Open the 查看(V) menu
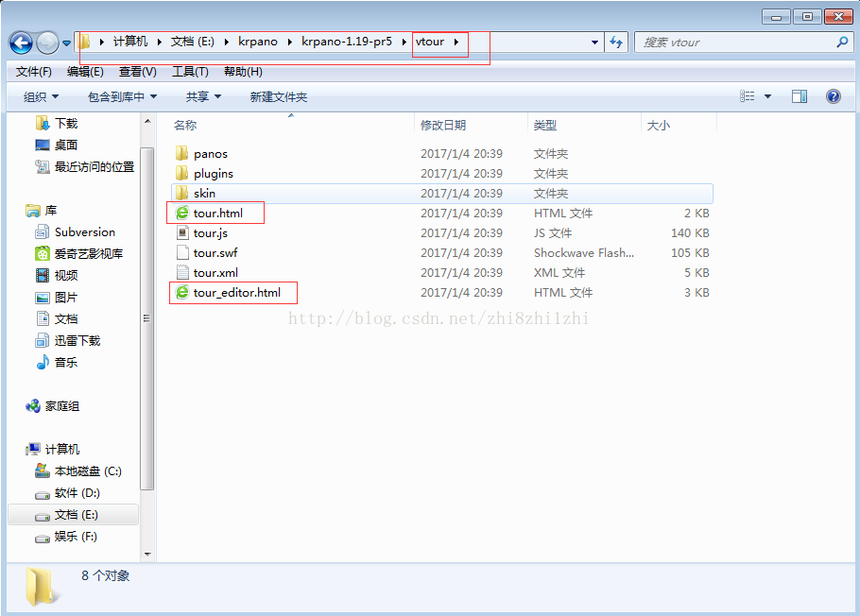This screenshot has width=860, height=616. coord(138,72)
